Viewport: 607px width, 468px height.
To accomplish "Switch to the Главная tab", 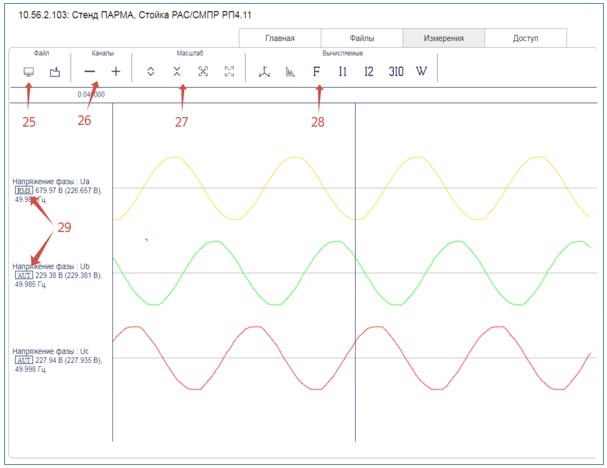I will click(x=279, y=38).
